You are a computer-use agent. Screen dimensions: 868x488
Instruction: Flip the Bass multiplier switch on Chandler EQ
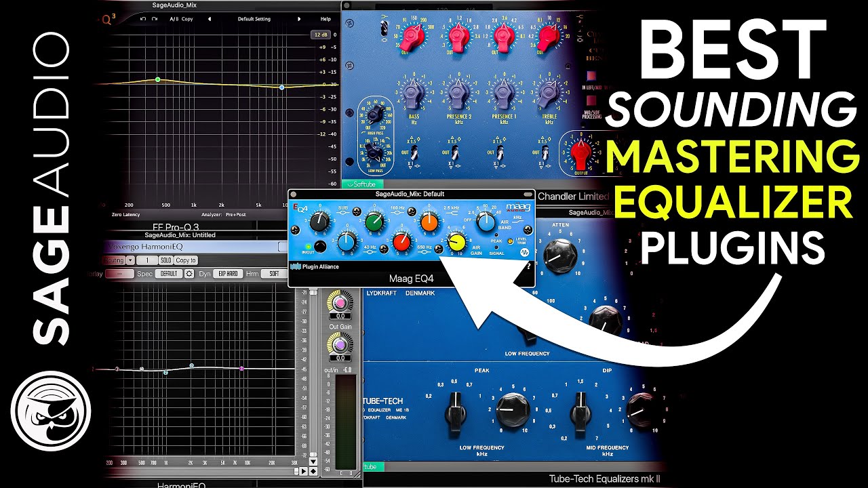(413, 152)
